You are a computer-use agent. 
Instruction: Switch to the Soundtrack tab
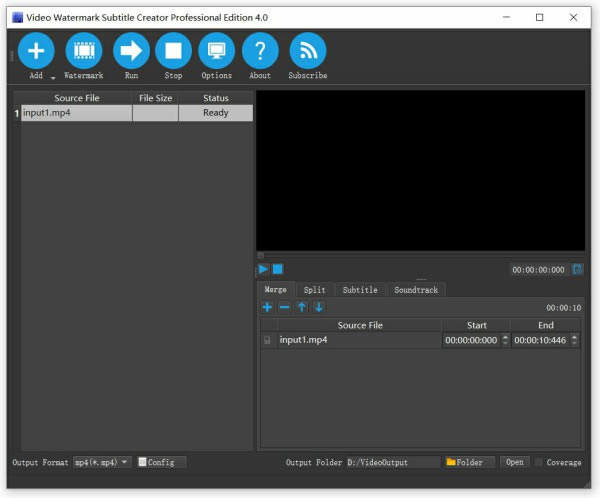tap(416, 290)
